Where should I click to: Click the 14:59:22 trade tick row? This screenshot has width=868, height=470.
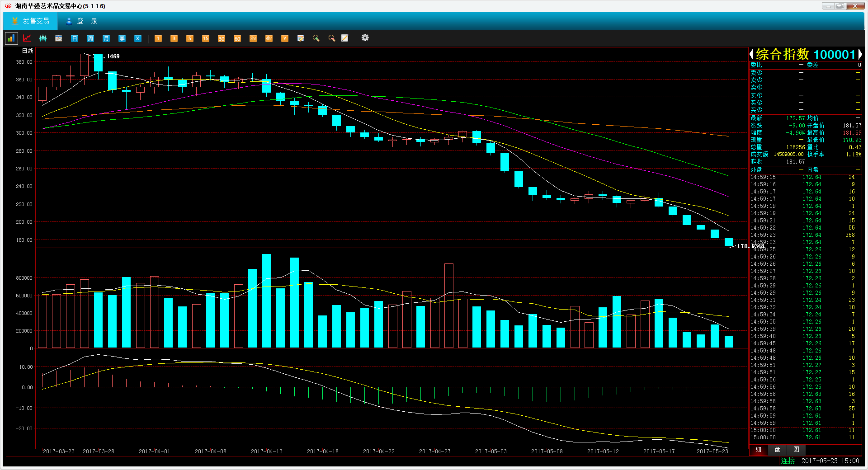(806, 228)
